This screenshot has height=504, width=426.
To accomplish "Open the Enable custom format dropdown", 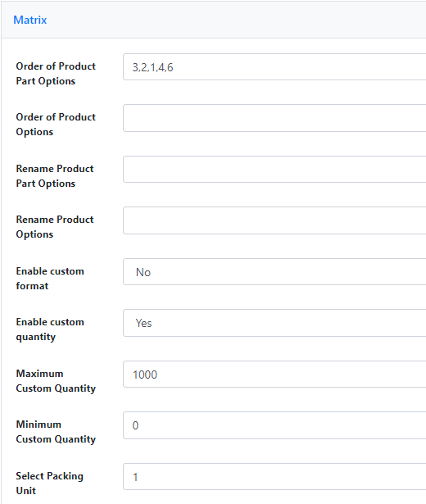I will [x=274, y=271].
